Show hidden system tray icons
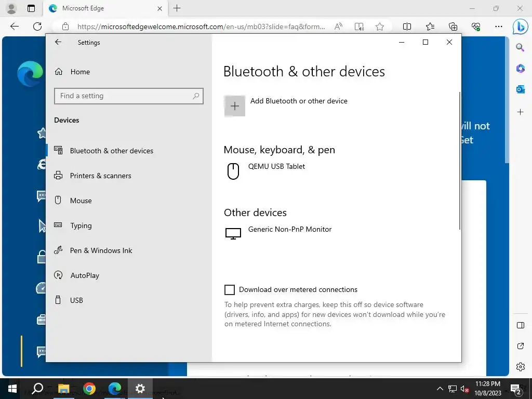 pos(440,389)
